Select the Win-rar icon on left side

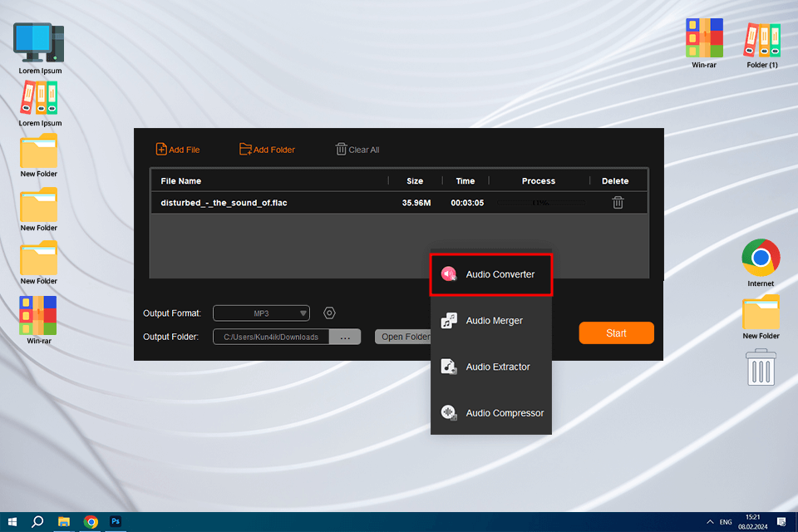(x=39, y=320)
